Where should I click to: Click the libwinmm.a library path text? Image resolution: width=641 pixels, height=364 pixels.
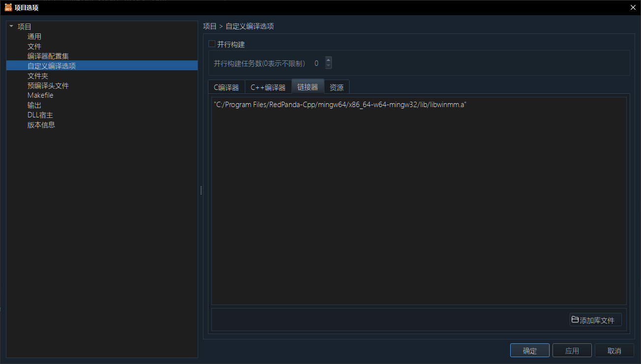340,105
